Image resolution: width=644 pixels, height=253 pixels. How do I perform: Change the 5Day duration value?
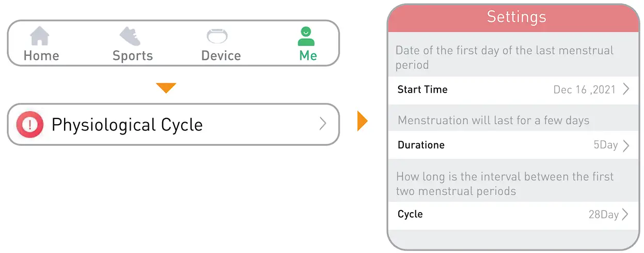[x=605, y=145]
